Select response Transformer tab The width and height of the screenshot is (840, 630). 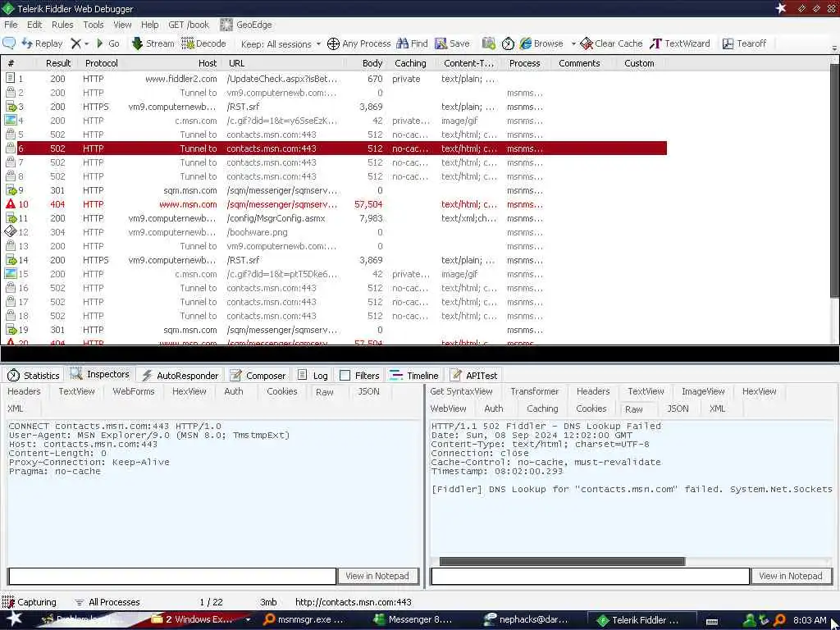(535, 391)
